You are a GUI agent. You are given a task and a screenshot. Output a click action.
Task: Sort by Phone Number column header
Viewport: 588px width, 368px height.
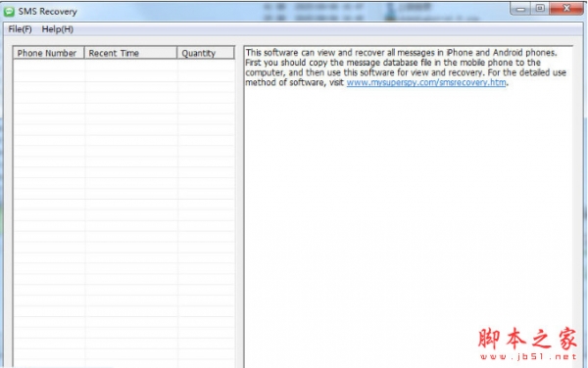point(49,53)
